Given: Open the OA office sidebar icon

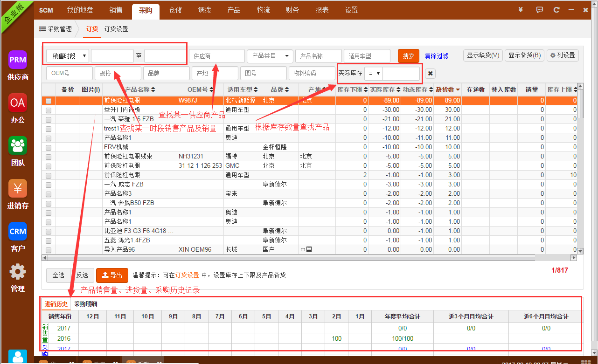Looking at the screenshot, I should 18,103.
